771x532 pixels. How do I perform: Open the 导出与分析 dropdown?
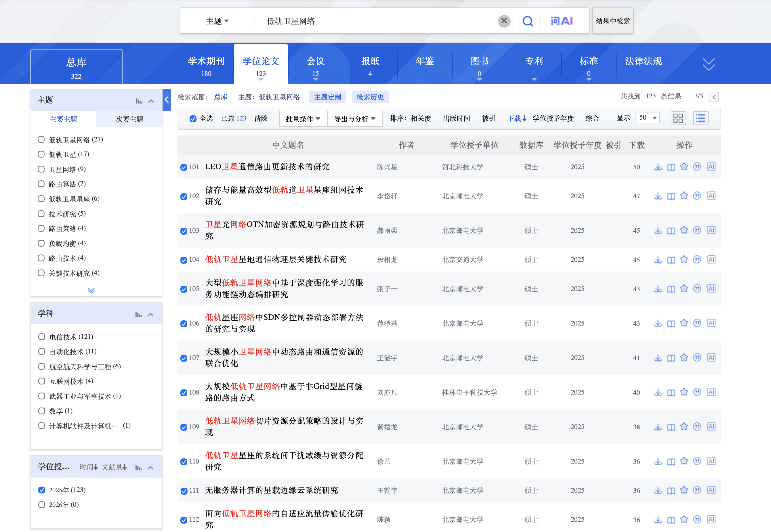pyautogui.click(x=355, y=119)
